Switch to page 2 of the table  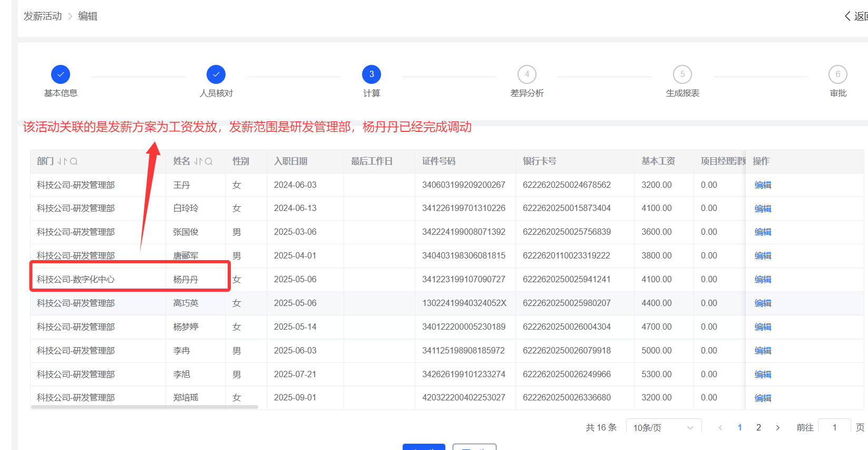[x=758, y=428]
